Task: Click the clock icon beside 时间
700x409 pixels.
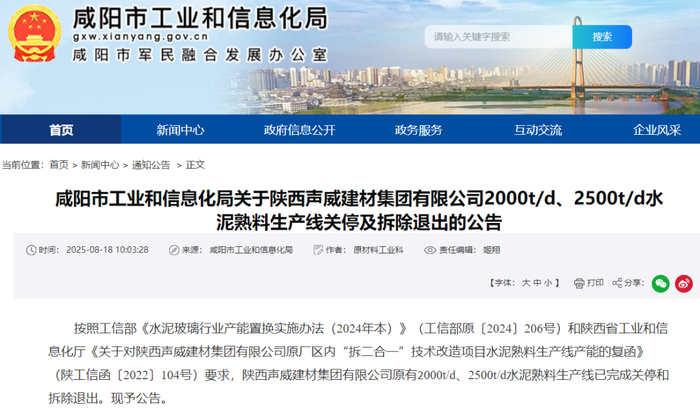Action: [31, 250]
